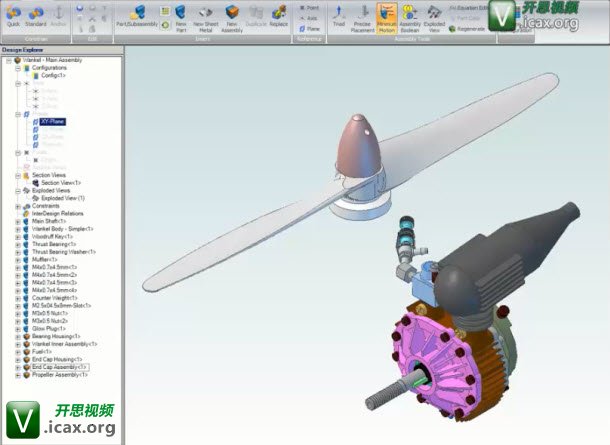
Task: Click Main Shaft<1> part icon
Action: tap(26, 222)
